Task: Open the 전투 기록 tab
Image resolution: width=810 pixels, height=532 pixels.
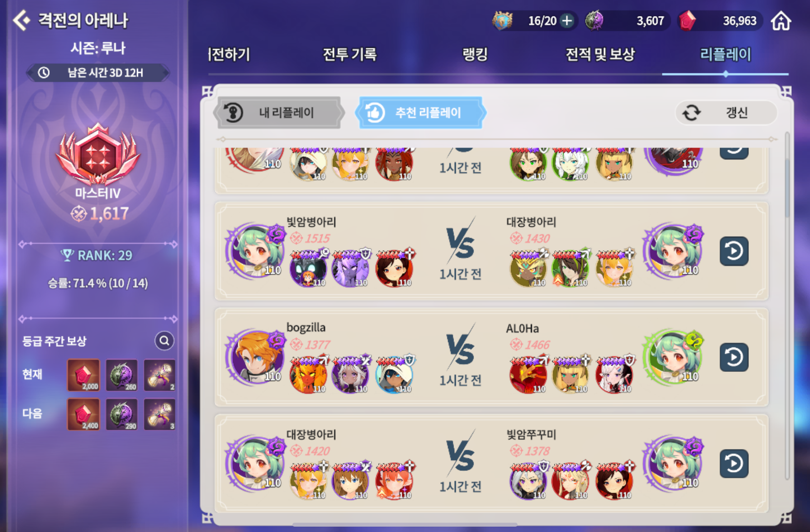Action: click(x=350, y=54)
